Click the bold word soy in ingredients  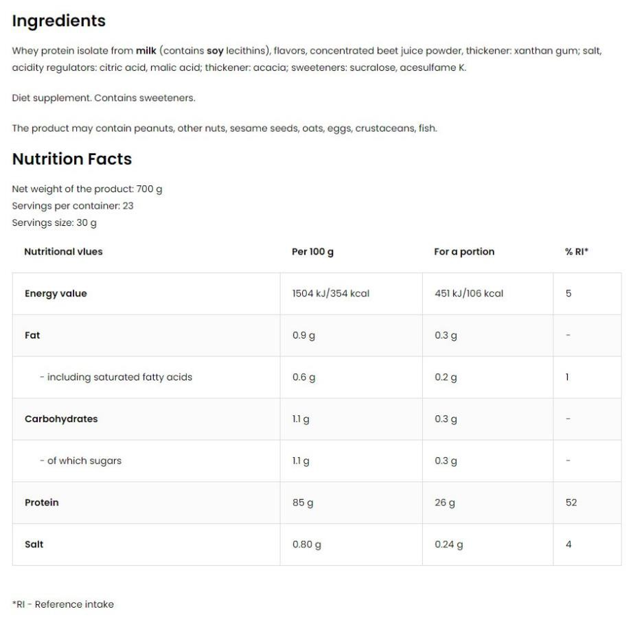tap(215, 51)
